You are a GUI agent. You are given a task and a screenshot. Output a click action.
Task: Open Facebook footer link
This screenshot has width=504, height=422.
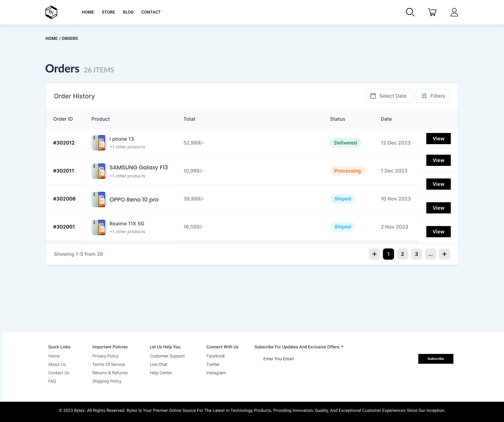(216, 356)
